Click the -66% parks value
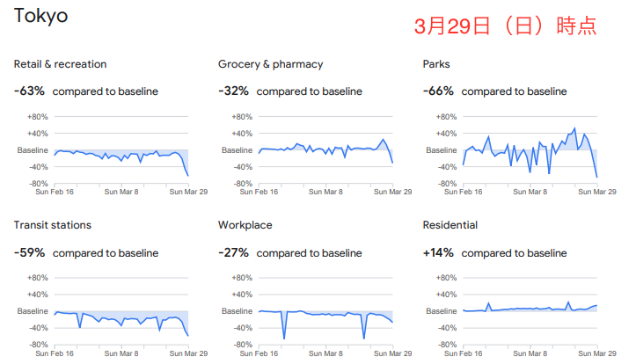Image resolution: width=636 pixels, height=364 pixels. click(x=438, y=91)
